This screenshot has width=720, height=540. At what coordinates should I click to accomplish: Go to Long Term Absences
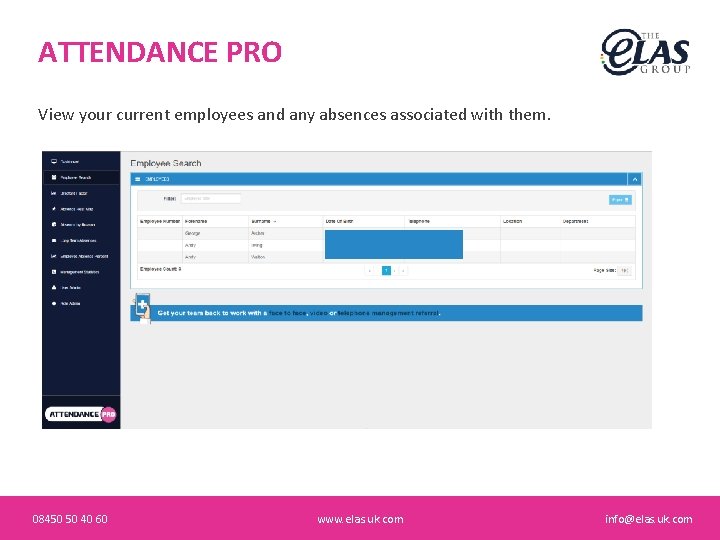(x=81, y=241)
